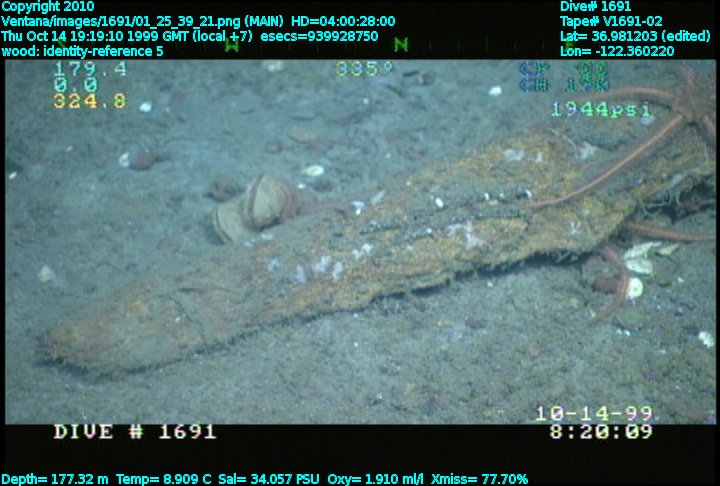Select the 'wood: identity-reference 5' annotation
The image size is (720, 486).
tap(82, 51)
